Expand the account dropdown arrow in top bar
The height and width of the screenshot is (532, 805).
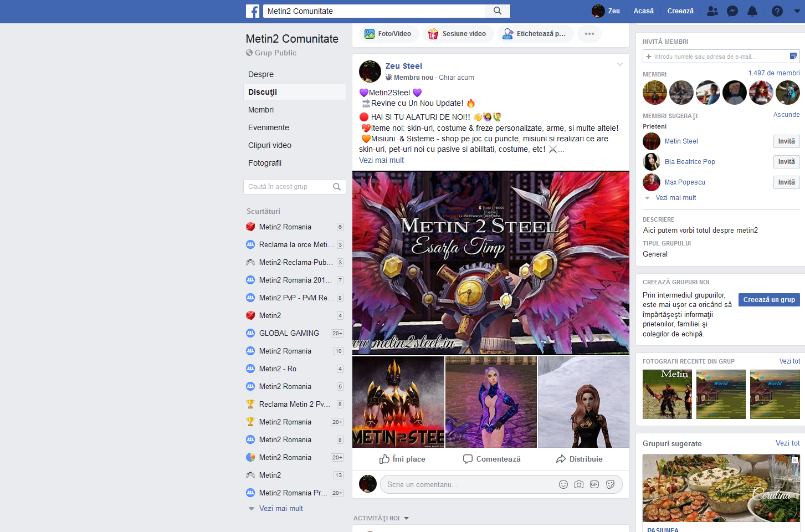[797, 11]
